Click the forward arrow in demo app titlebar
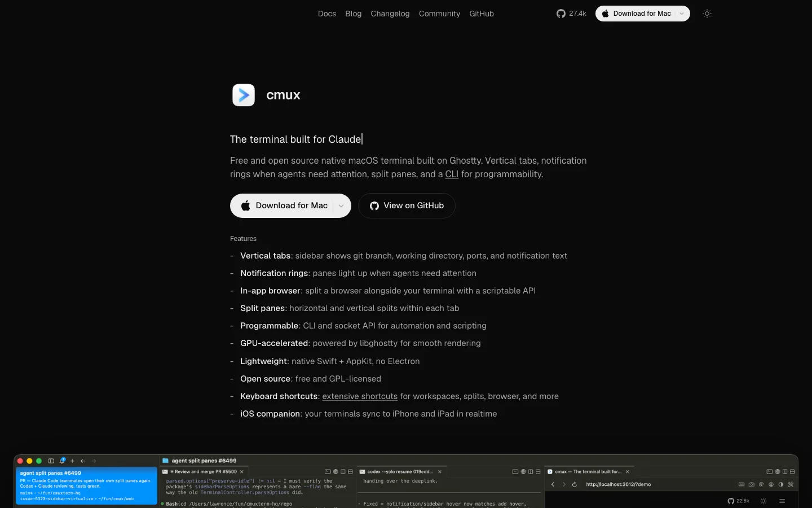The image size is (812, 508). (94, 461)
